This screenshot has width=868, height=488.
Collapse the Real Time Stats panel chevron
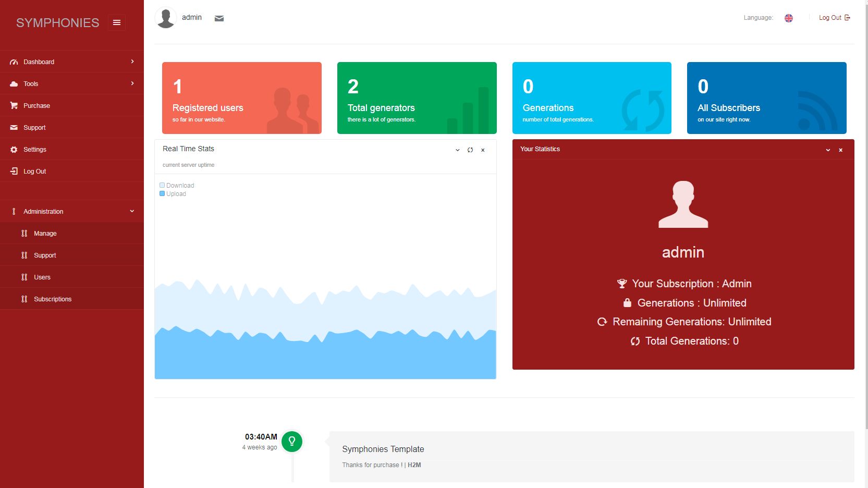coord(457,150)
